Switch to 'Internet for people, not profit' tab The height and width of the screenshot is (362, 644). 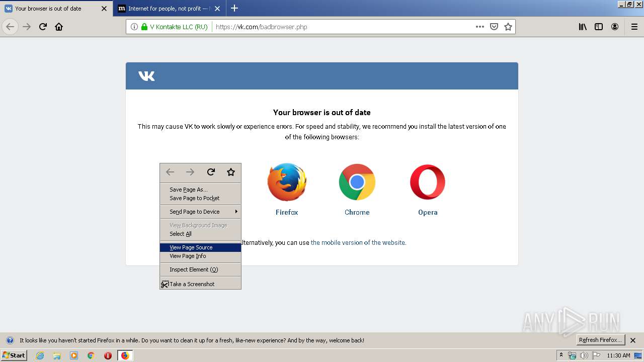(170, 9)
